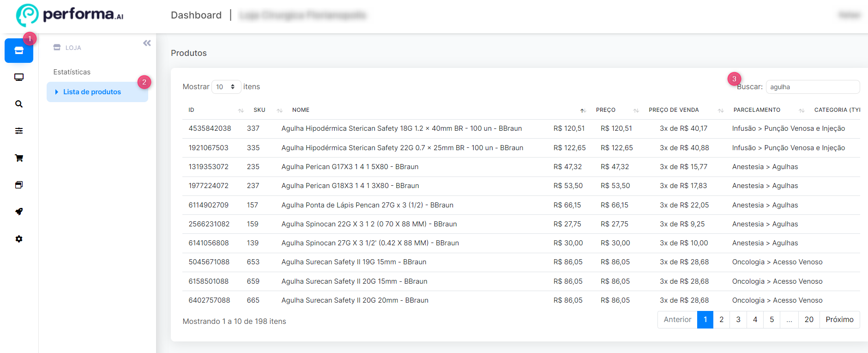This screenshot has height=353, width=868.
Task: Select the installment text 3x de R$ 22,05
Action: pyautogui.click(x=684, y=205)
